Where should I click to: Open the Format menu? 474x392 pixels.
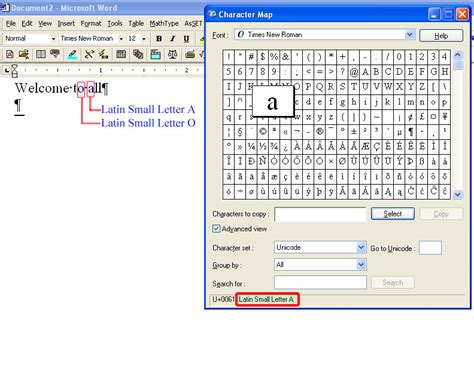(x=91, y=23)
